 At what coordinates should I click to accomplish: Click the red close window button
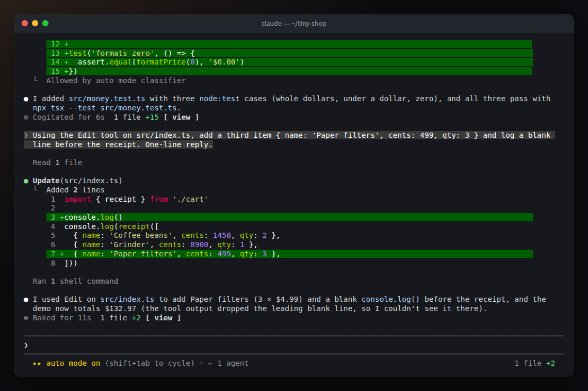(25, 23)
